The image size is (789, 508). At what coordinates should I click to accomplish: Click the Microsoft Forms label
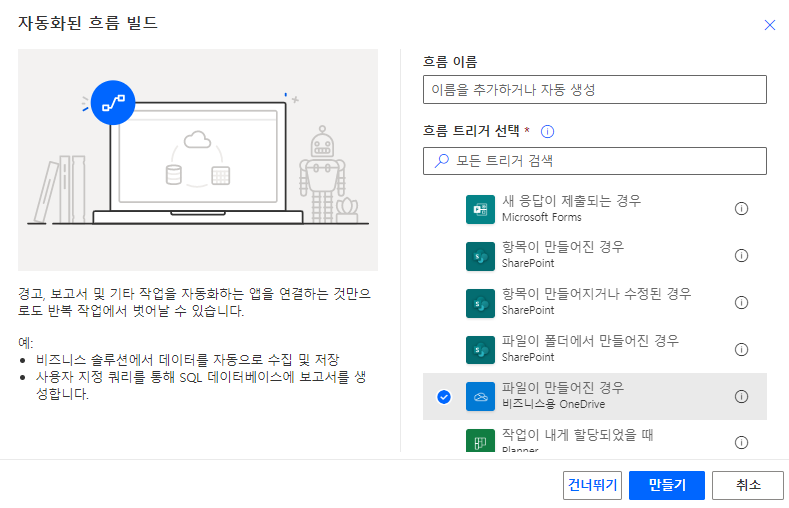click(541, 217)
